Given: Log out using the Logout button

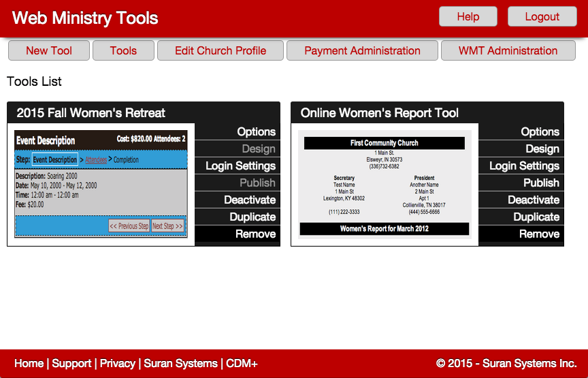Looking at the screenshot, I should (542, 17).
